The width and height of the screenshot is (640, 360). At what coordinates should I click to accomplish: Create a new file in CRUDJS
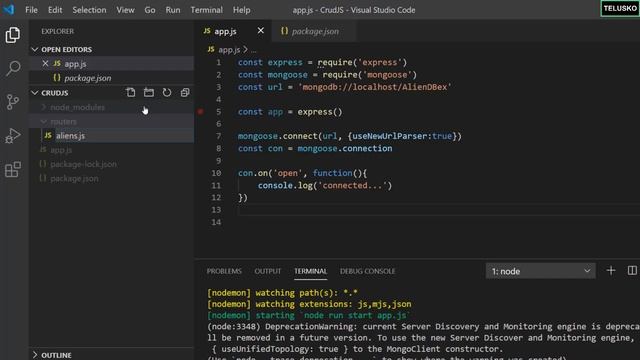(131, 93)
